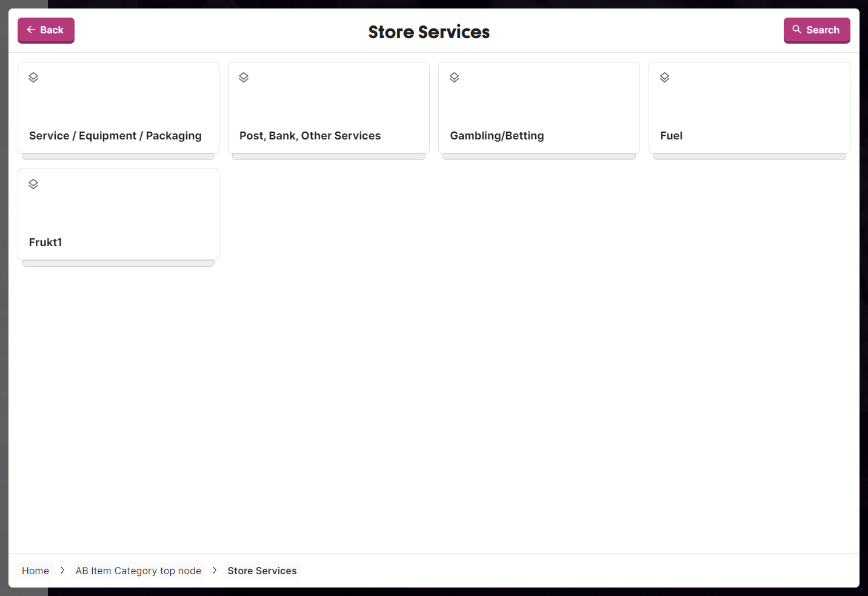Click the Store Services page heading
The height and width of the screenshot is (596, 868).
tap(429, 32)
